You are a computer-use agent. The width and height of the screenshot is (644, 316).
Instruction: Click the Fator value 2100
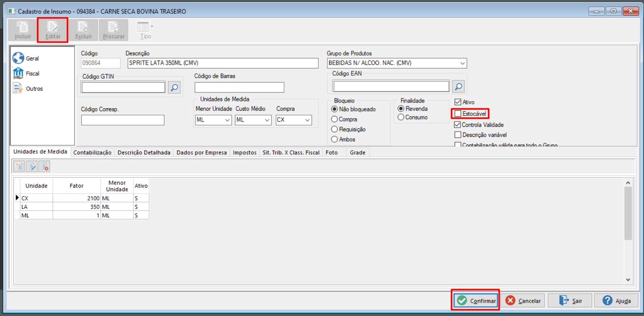93,198
